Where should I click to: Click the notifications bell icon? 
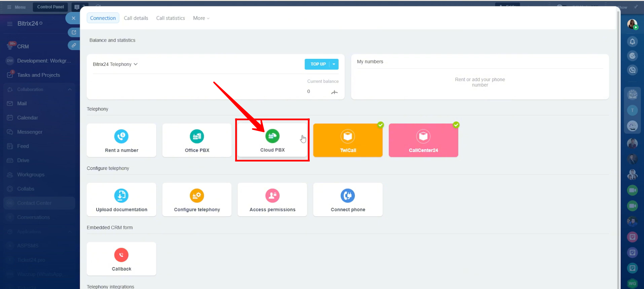coord(632,41)
